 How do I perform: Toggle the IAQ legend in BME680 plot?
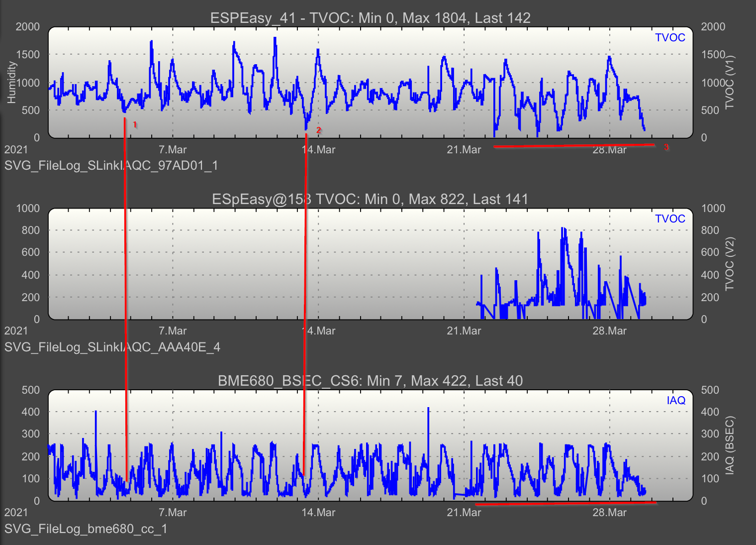click(x=676, y=401)
